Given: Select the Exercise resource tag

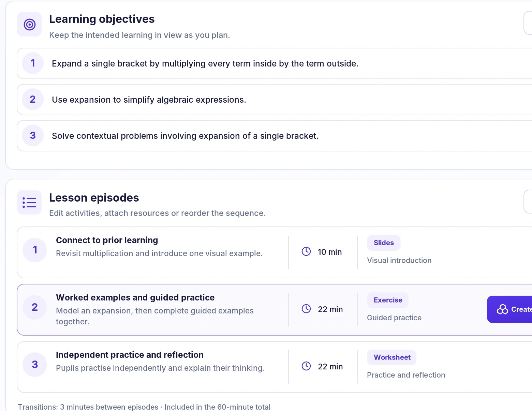Looking at the screenshot, I should [388, 300].
